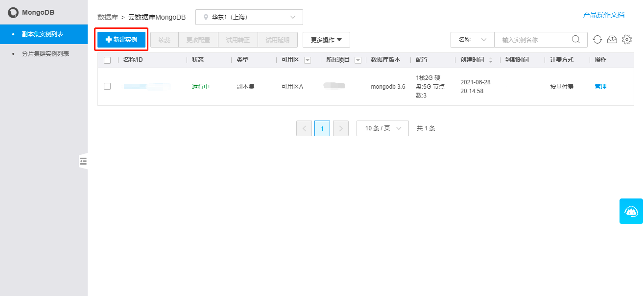Screen dimensions: 644x296
Task: Open the 华东1（上海）region dropdown
Action: 249,17
